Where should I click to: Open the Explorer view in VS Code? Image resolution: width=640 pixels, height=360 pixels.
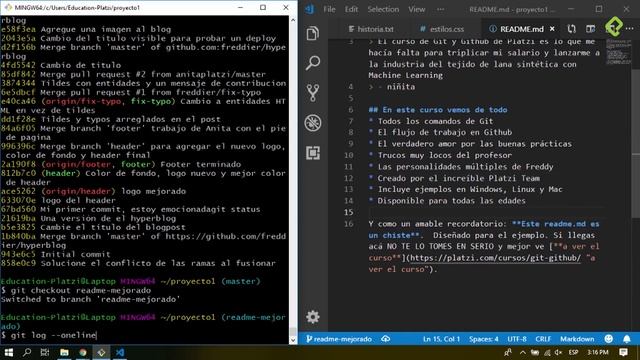tap(313, 33)
